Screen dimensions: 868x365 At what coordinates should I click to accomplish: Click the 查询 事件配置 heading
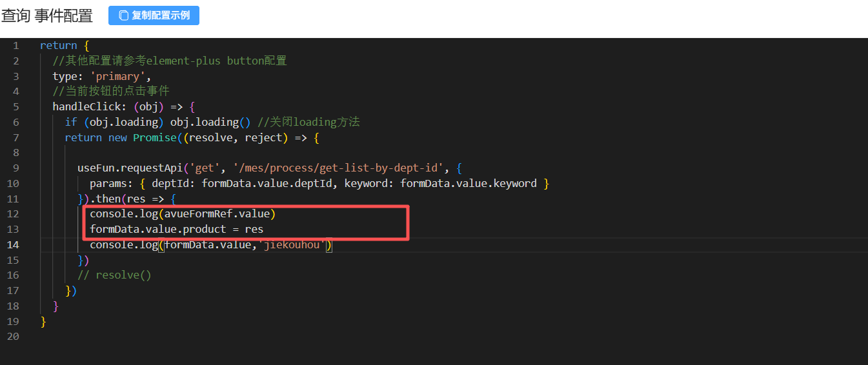[47, 15]
